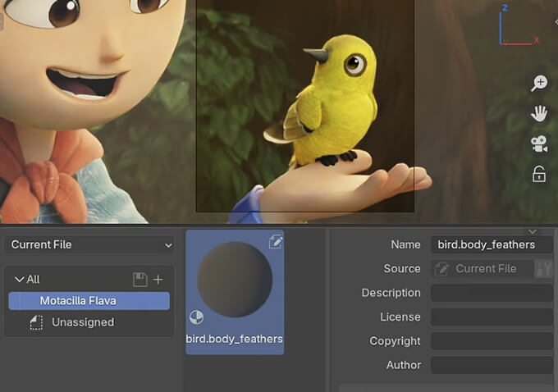This screenshot has height=392, width=558.
Task: Select the pan view hand icon
Action: tap(539, 114)
